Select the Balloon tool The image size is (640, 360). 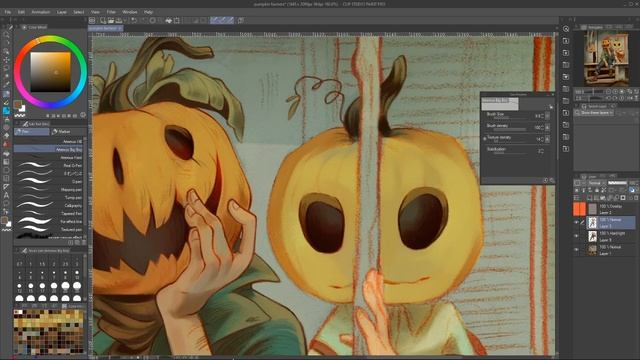(x=6, y=203)
